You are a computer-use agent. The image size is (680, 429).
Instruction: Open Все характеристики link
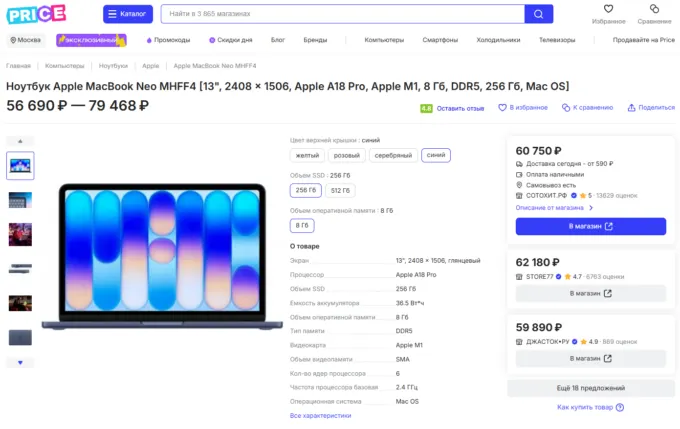320,416
